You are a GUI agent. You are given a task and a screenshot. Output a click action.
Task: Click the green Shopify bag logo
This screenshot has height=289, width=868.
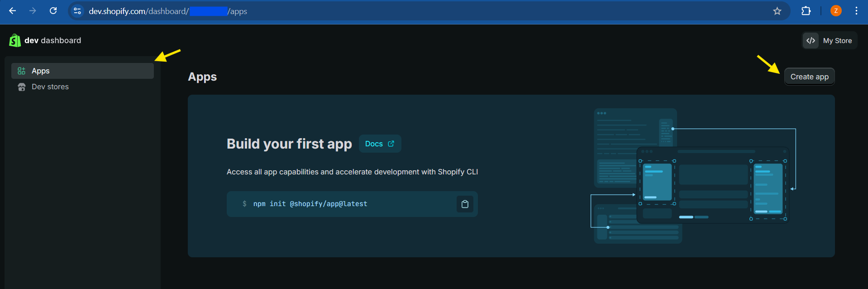pyautogui.click(x=15, y=40)
